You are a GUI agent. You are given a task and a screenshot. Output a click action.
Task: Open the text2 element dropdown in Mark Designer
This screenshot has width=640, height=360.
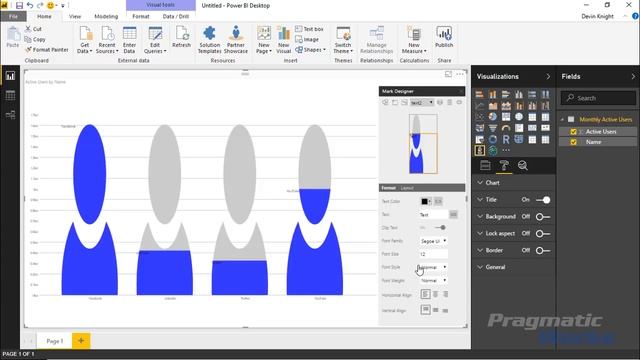tap(422, 102)
